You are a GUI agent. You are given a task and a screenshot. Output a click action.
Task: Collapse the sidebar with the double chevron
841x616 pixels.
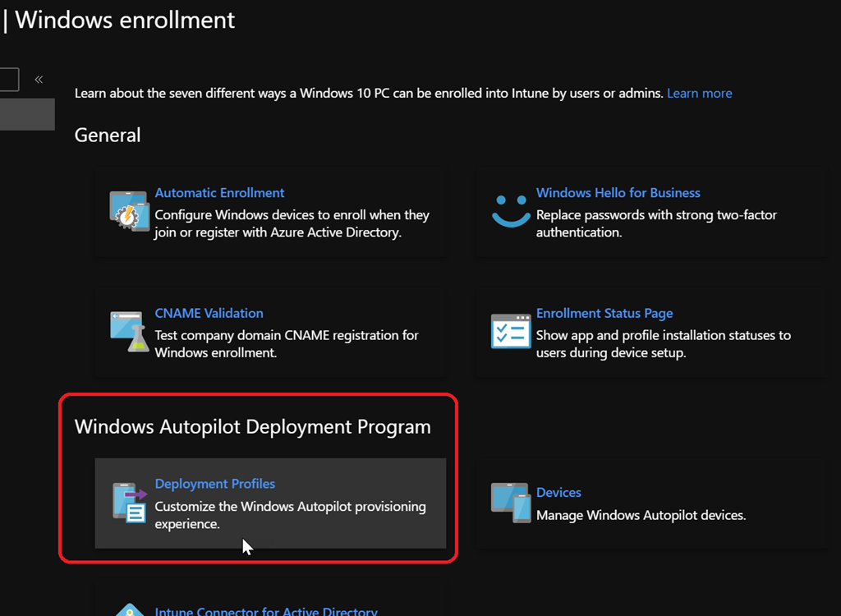39,80
